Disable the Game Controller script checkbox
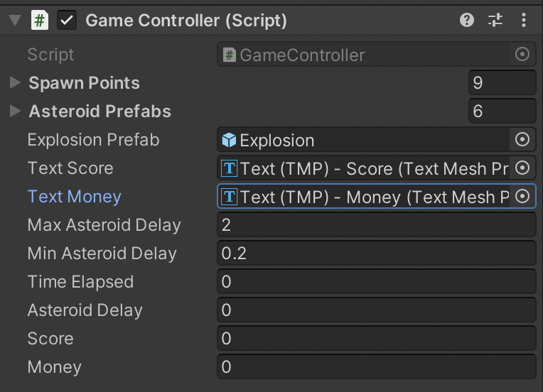The height and width of the screenshot is (392, 543). tap(68, 21)
